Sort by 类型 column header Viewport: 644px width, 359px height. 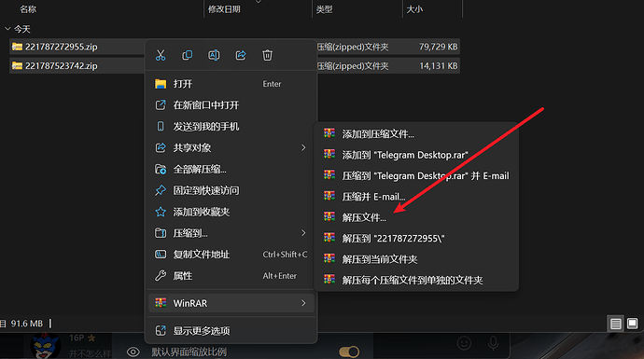click(x=325, y=9)
